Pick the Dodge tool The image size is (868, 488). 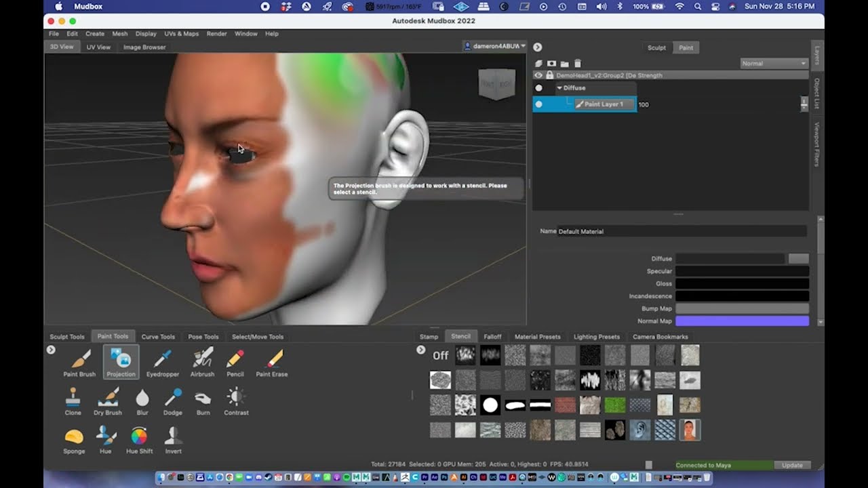173,401
